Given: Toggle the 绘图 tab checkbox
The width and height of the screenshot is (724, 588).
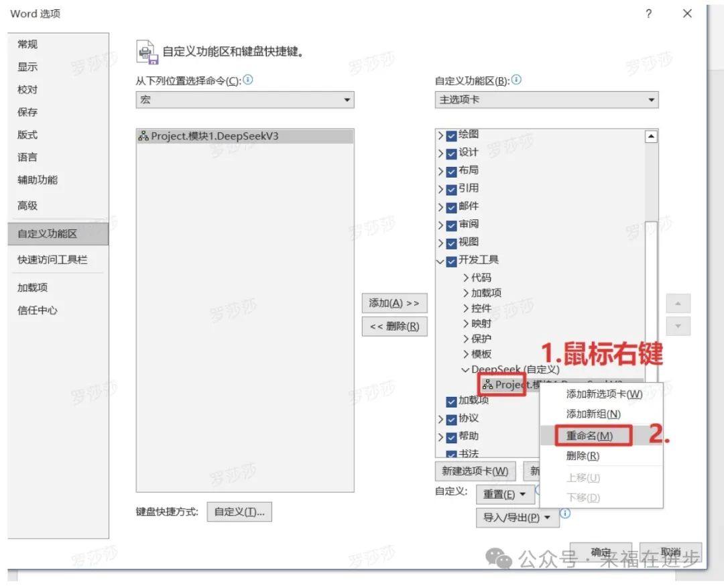Looking at the screenshot, I should [x=452, y=135].
